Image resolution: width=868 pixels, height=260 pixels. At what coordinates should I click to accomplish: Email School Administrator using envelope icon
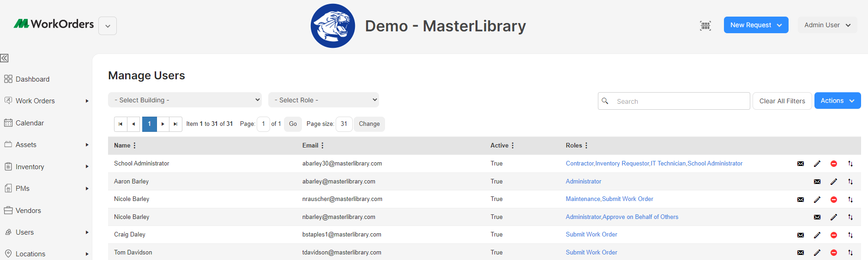[x=801, y=164]
